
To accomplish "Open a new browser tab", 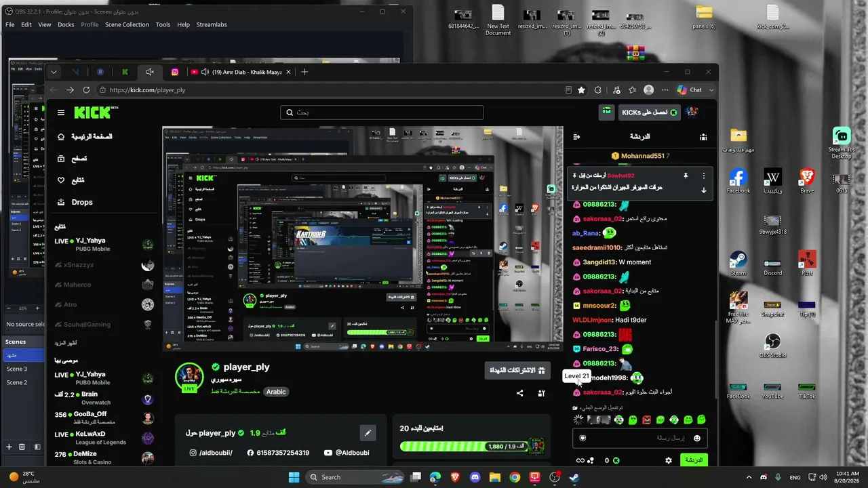I will click(x=304, y=72).
